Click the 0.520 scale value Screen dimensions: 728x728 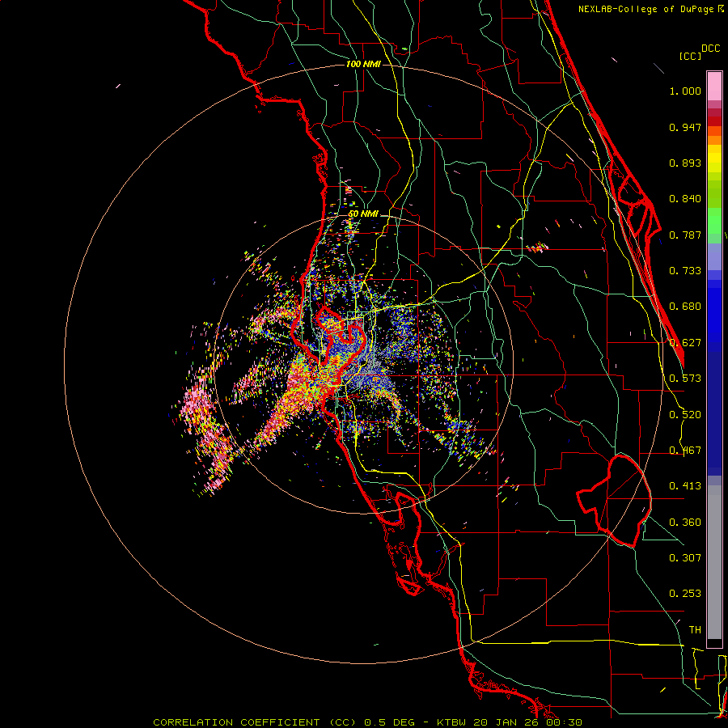pos(685,415)
